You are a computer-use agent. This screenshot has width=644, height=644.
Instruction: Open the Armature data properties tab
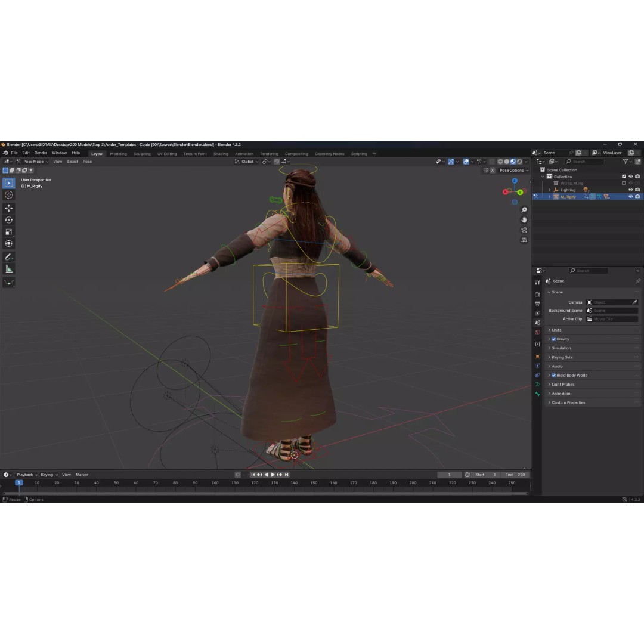pyautogui.click(x=537, y=385)
